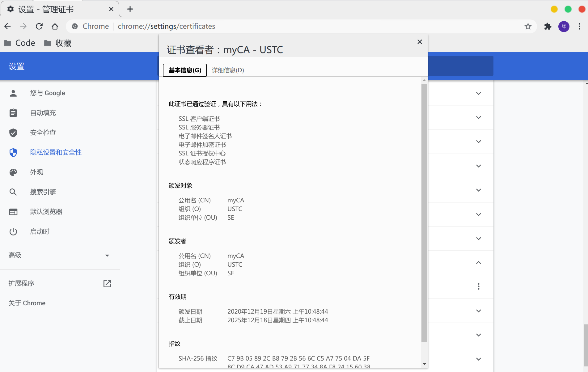588x372 pixels.
Task: Open the 隐私设置和安全性 settings section
Action: click(56, 153)
